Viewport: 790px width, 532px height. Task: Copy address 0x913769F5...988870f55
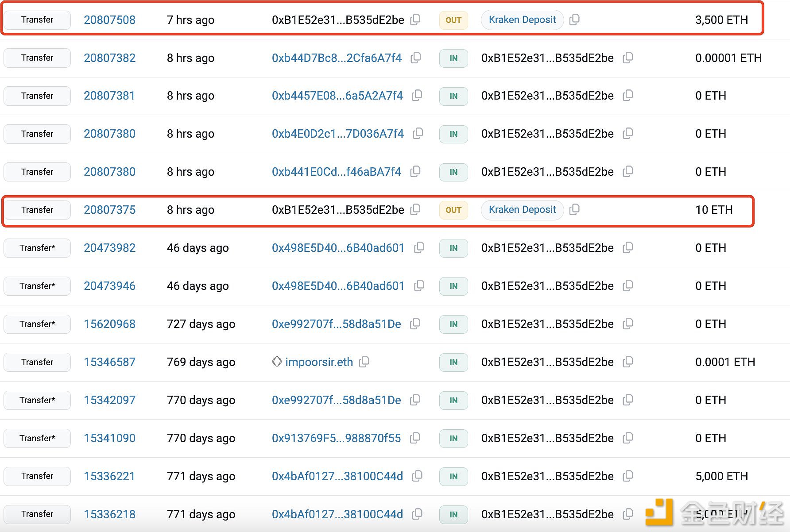(x=415, y=438)
